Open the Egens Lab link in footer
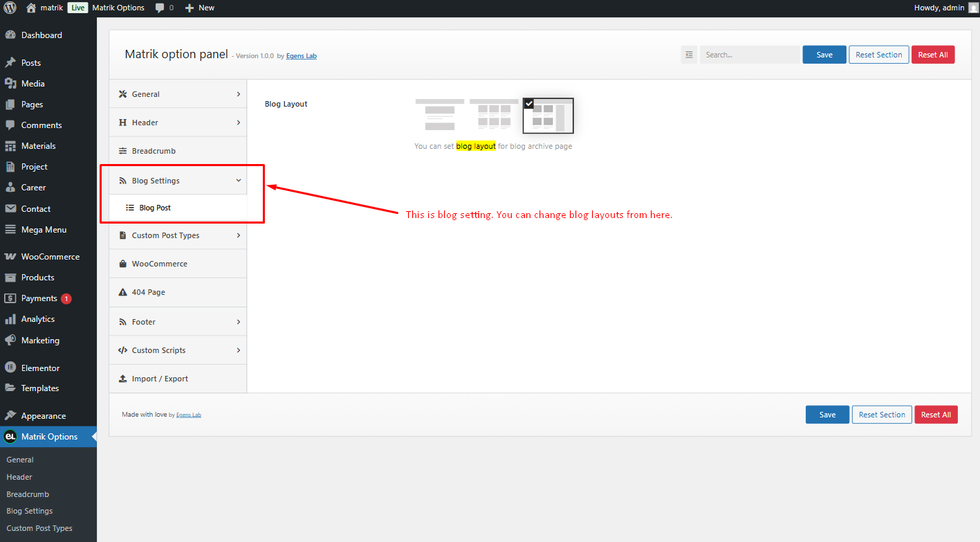This screenshot has height=542, width=980. (x=189, y=415)
